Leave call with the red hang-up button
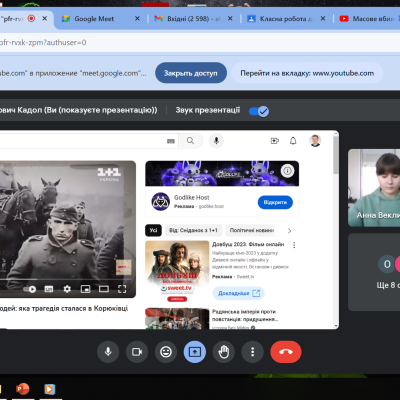 tap(286, 352)
